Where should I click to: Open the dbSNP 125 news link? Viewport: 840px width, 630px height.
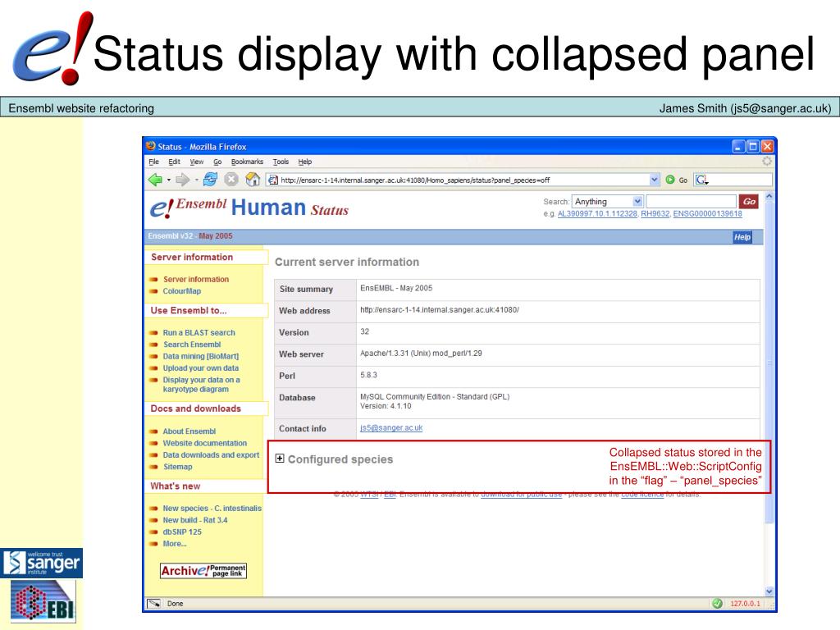click(182, 532)
